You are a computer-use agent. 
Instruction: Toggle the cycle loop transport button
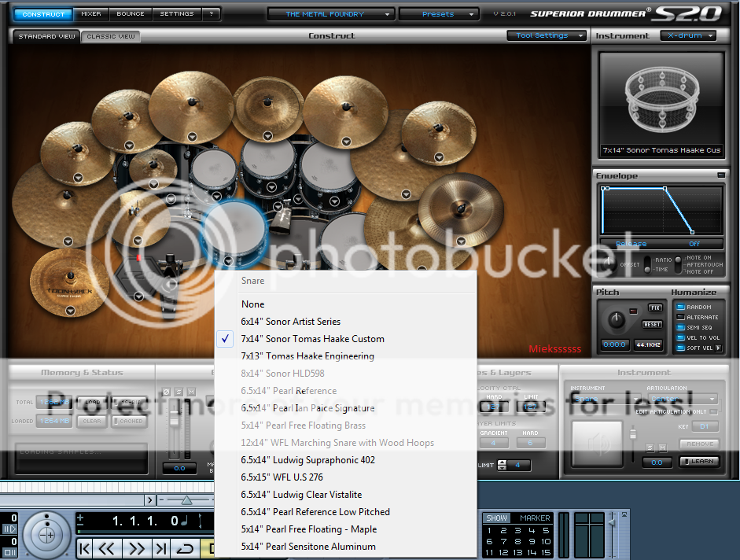[x=185, y=548]
